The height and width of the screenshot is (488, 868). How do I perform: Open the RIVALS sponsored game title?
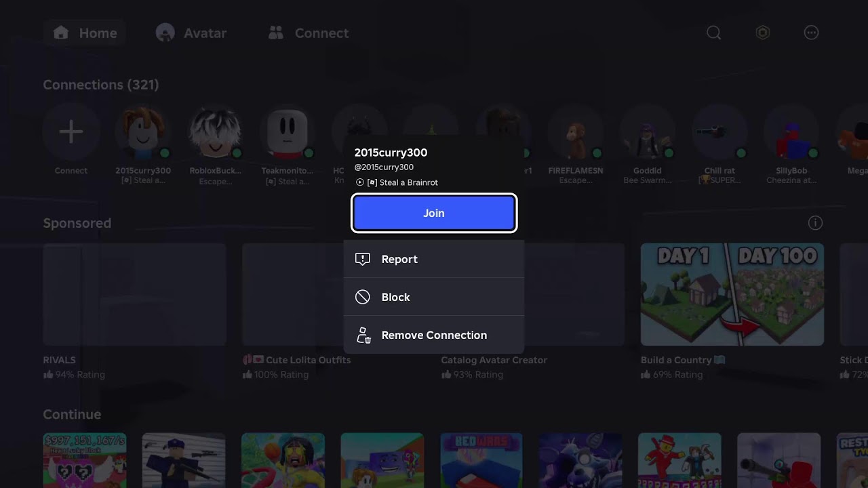60,360
